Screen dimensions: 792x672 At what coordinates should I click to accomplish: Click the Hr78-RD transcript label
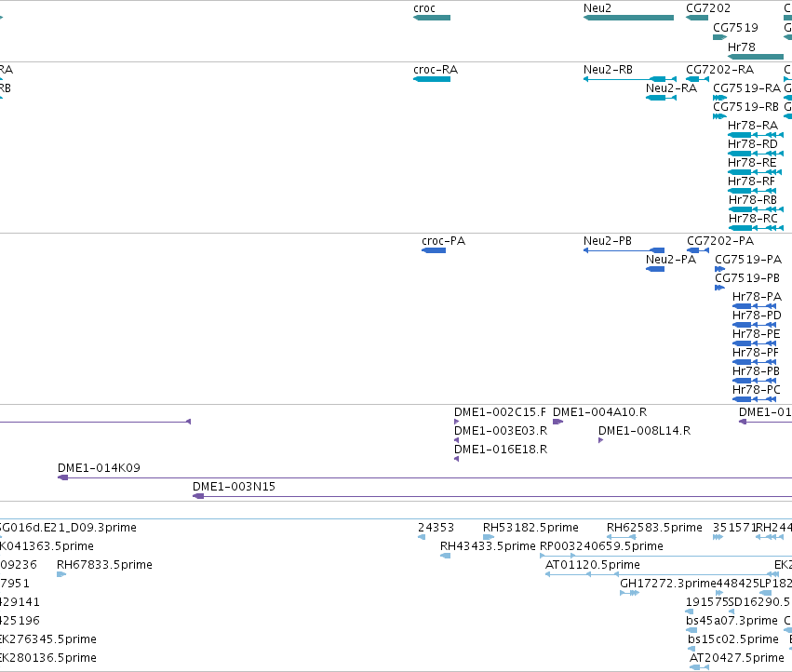click(x=753, y=144)
